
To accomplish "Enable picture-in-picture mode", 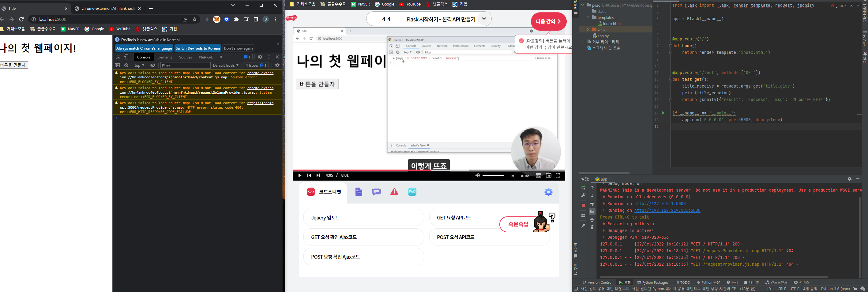I will pos(549,175).
